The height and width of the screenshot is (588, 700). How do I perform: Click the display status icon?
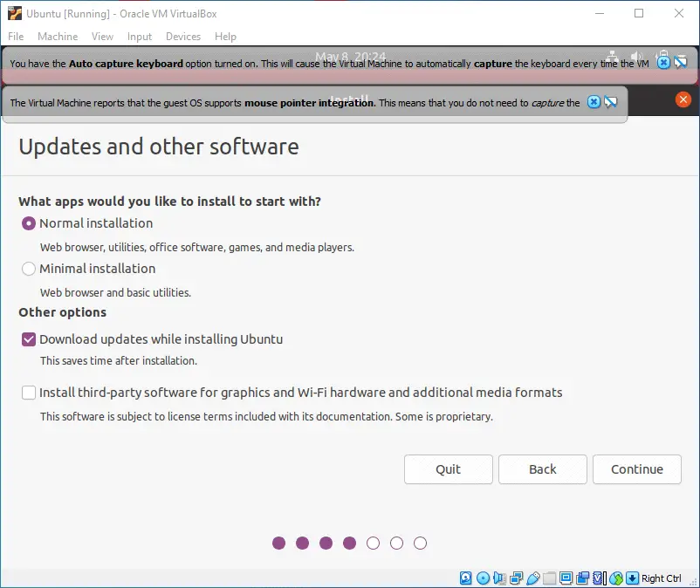[x=566, y=578]
